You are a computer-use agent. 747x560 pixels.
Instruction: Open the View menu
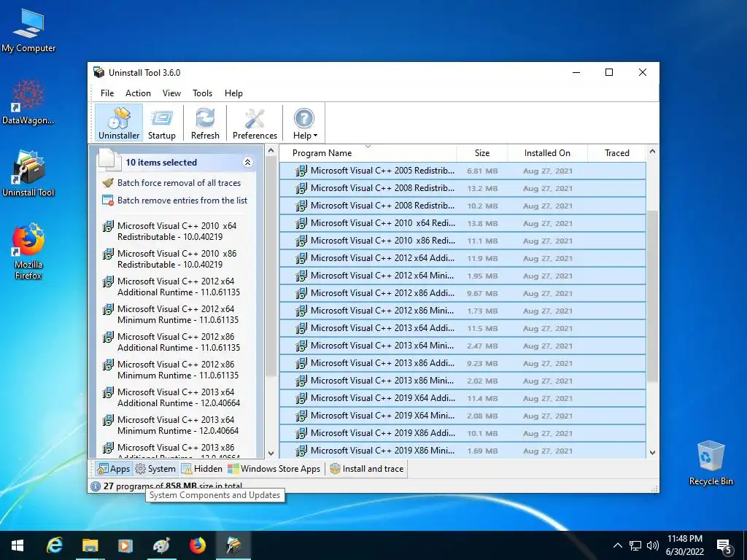pyautogui.click(x=171, y=93)
